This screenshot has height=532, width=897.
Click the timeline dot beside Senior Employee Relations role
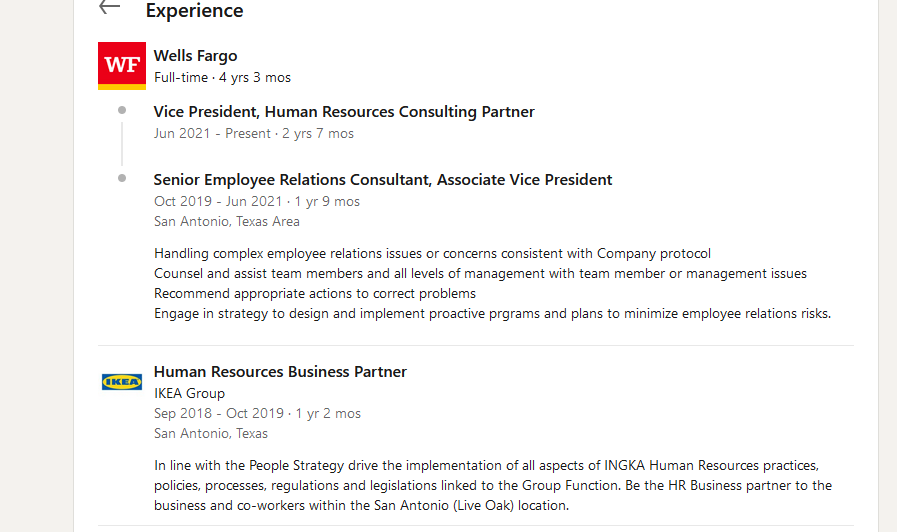(122, 178)
